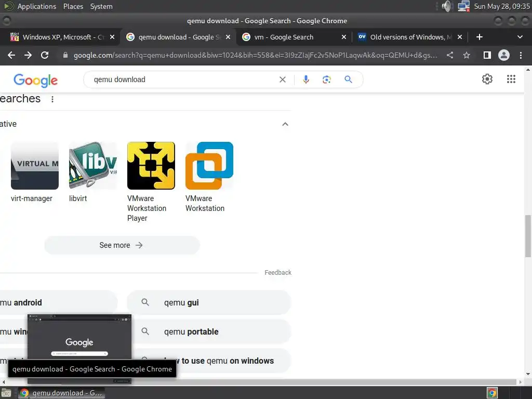Open the System menu
The image size is (532, 399).
pos(101,6)
